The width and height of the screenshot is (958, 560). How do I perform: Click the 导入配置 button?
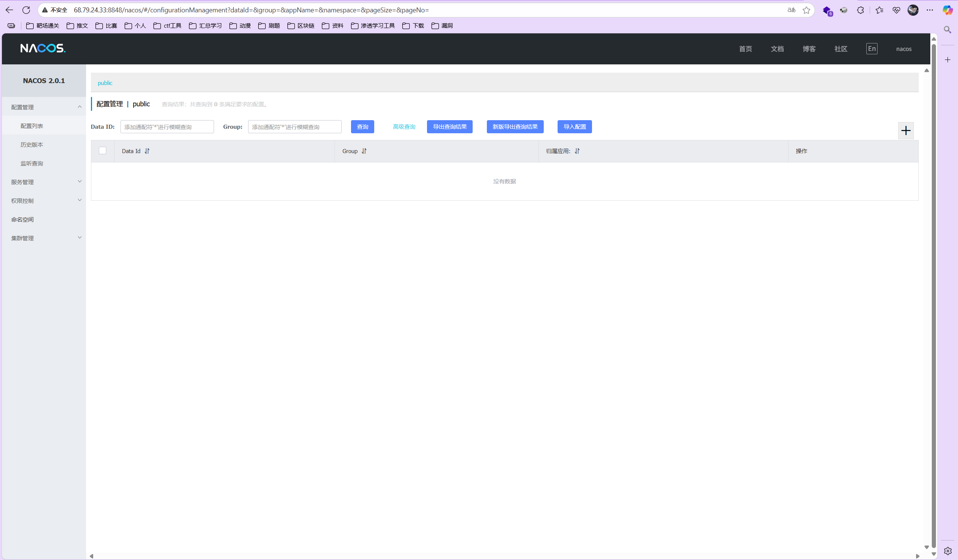[x=574, y=127]
